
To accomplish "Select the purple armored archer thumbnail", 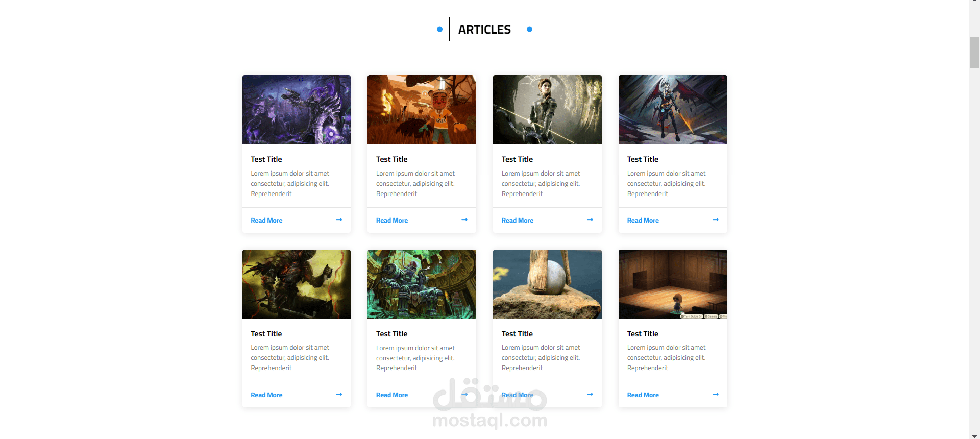I will (x=297, y=110).
